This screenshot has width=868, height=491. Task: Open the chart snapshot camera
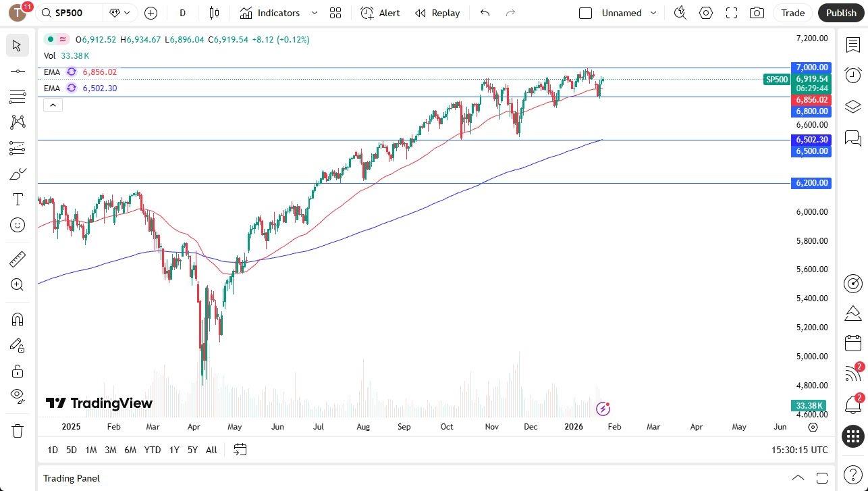tap(757, 13)
